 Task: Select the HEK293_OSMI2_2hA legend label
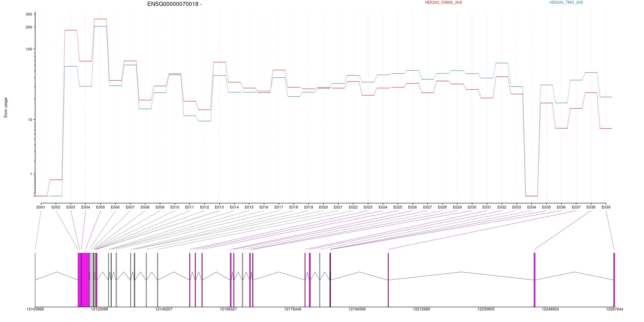pyautogui.click(x=443, y=2)
